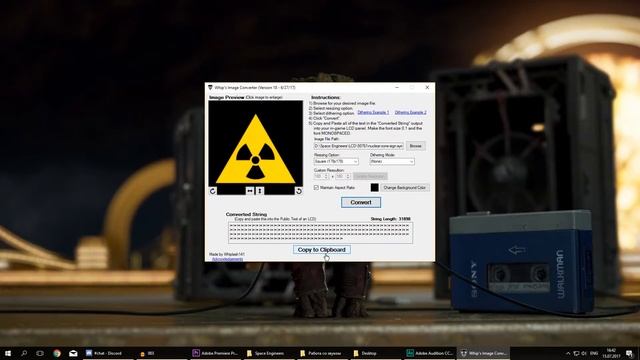
Task: Click the Image Converter title bar icon
Action: pos(210,87)
